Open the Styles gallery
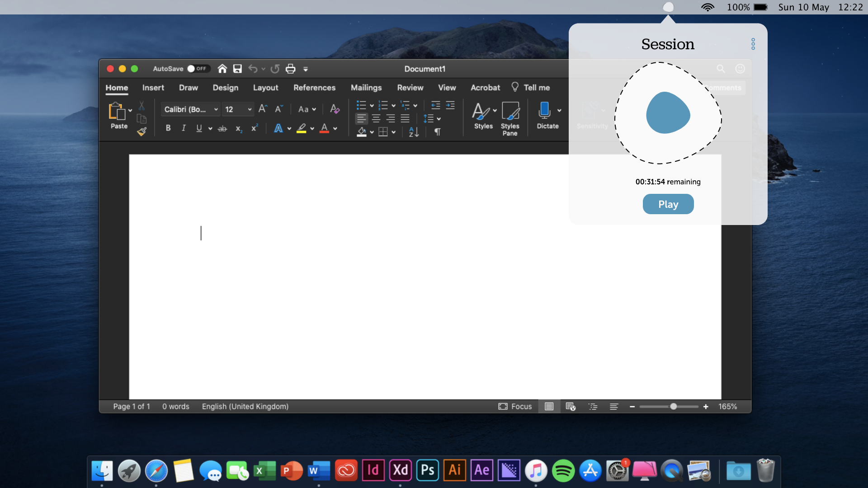The width and height of the screenshot is (868, 488). pos(484,116)
